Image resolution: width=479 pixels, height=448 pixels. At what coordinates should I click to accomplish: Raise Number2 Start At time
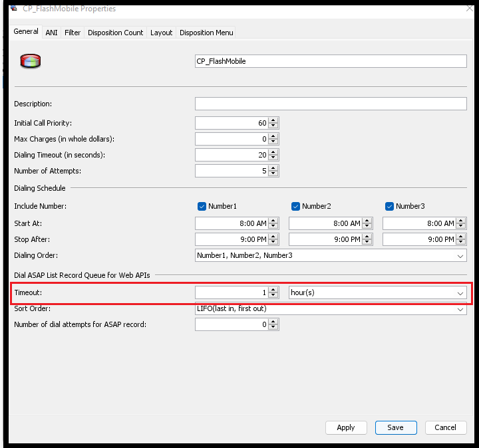click(367, 221)
